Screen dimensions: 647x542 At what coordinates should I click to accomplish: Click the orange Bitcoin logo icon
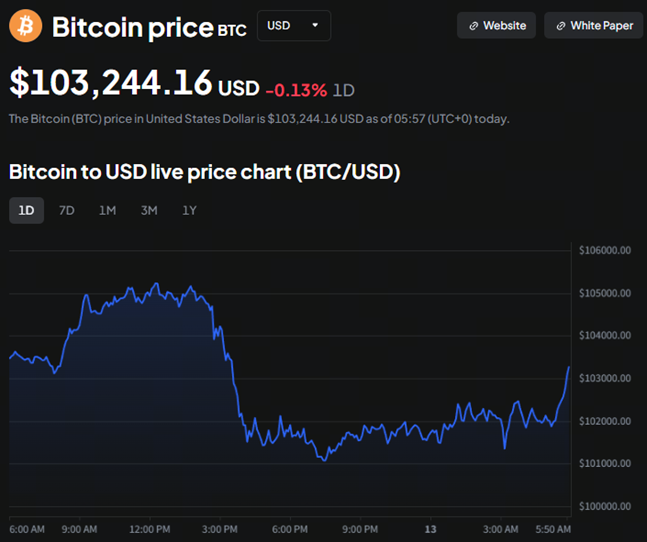click(26, 25)
